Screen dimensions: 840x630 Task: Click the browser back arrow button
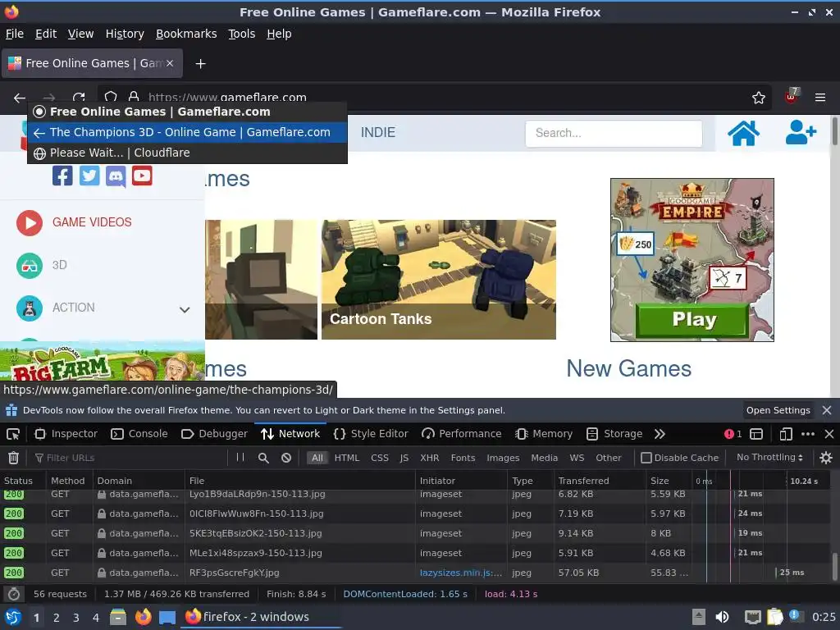click(x=20, y=98)
